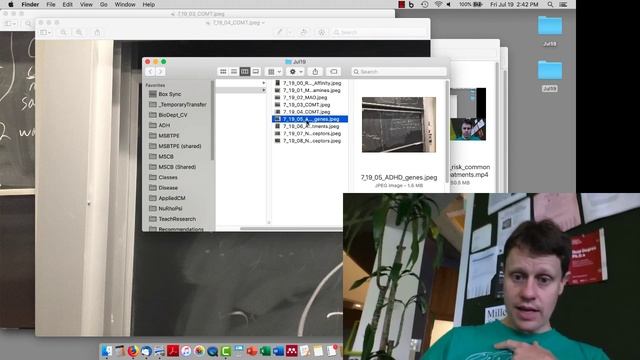This screenshot has height=360, width=640.
Task: Open the Edit menu
Action: point(67,4)
